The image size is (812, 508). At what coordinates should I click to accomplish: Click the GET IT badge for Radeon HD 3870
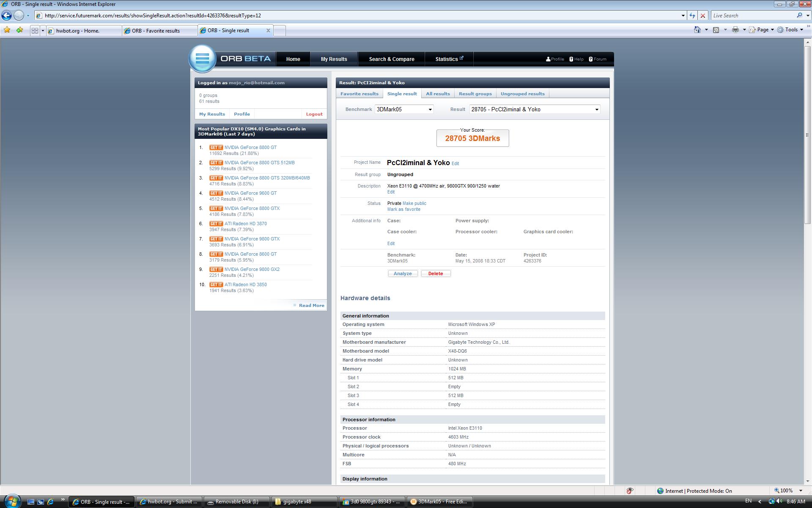pos(216,224)
